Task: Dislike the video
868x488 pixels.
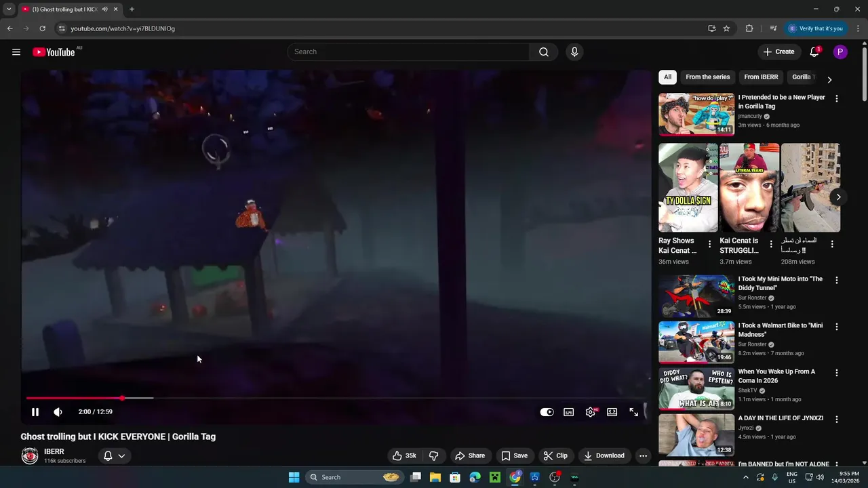Action: click(434, 455)
